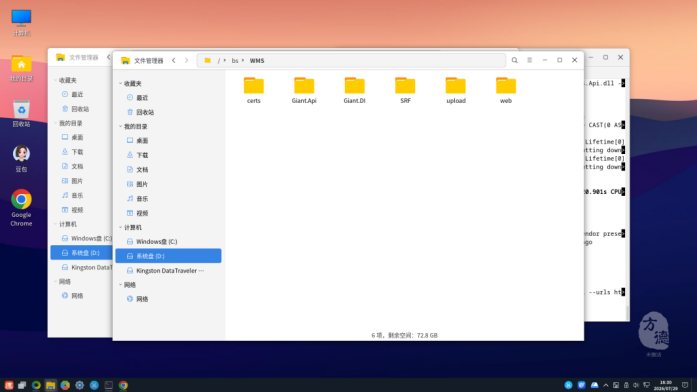Open 文档 in back file manager sidebar

pos(81,166)
